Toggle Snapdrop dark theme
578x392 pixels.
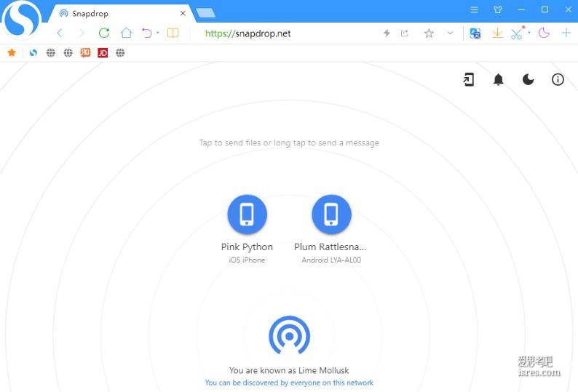click(x=528, y=79)
